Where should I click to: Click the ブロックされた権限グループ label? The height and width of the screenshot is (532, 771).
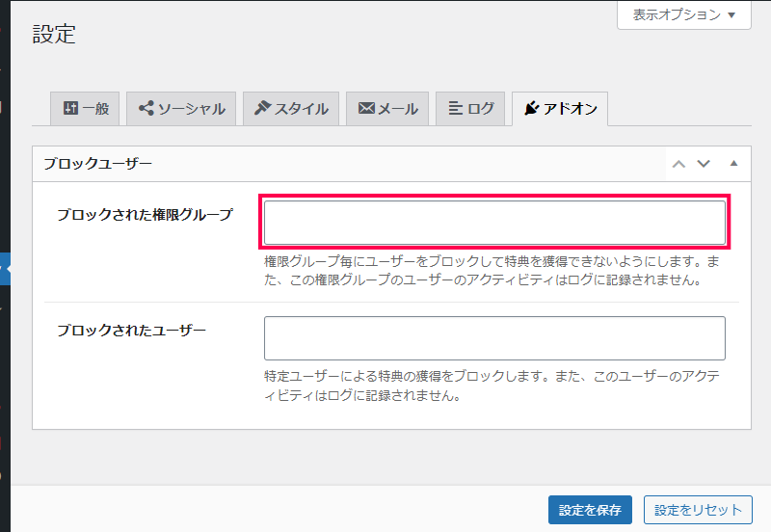(146, 215)
